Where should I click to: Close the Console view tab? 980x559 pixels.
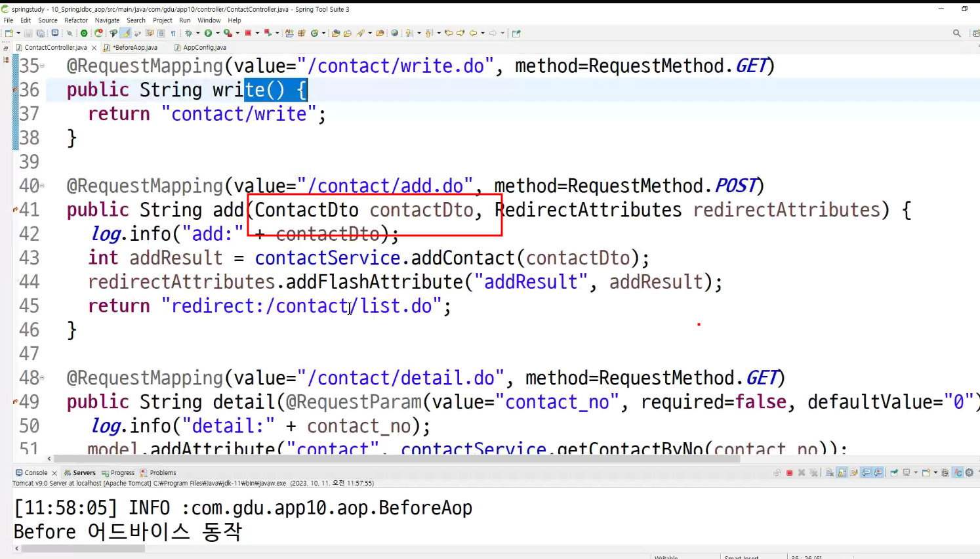click(x=54, y=473)
